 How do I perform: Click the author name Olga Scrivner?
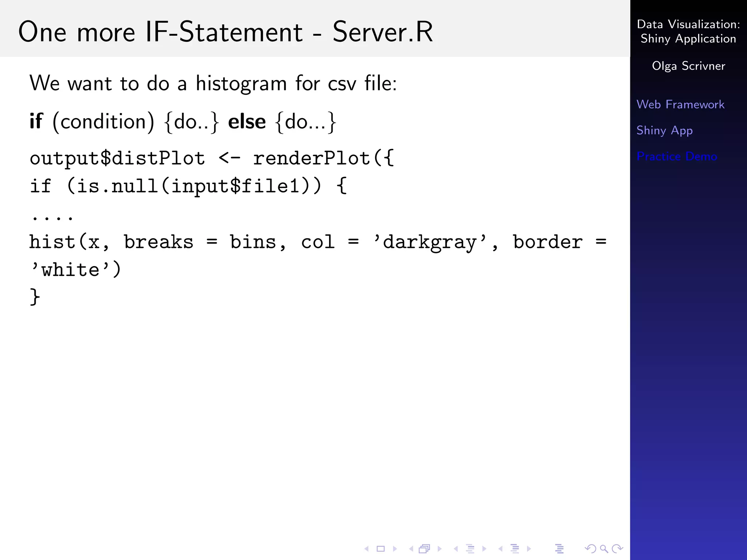click(689, 66)
